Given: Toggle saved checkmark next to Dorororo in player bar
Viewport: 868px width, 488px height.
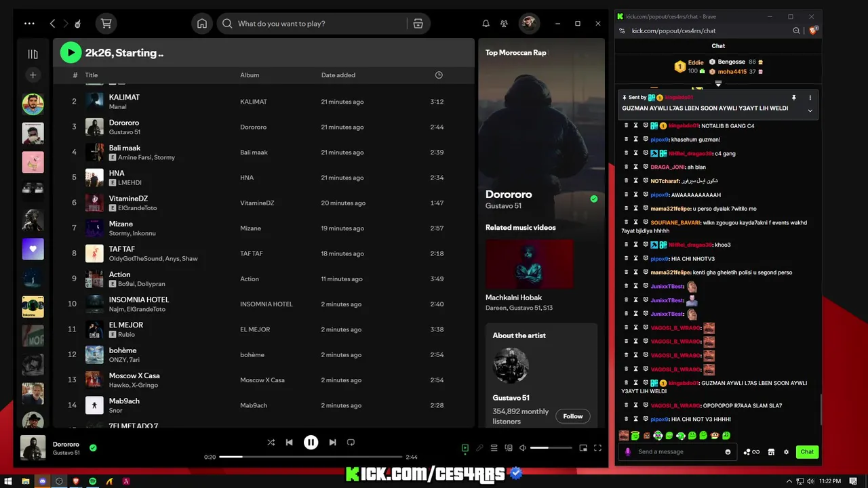Looking at the screenshot, I should (93, 447).
